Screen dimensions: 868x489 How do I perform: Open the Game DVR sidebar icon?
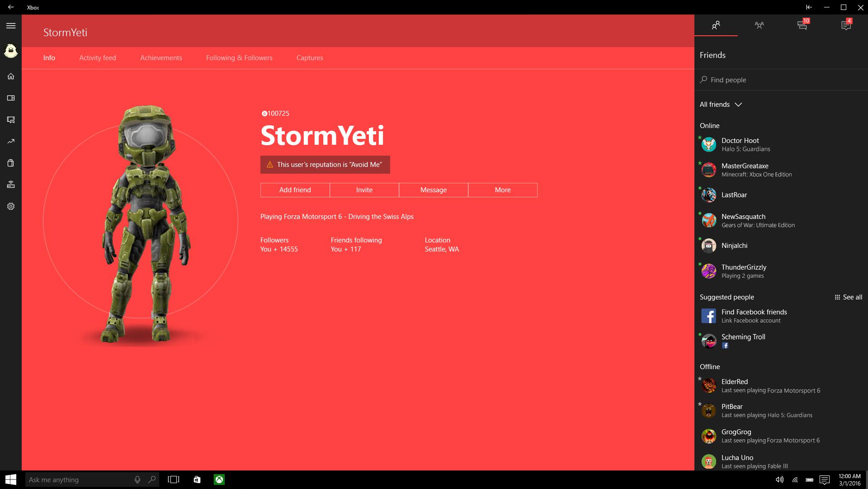(11, 120)
